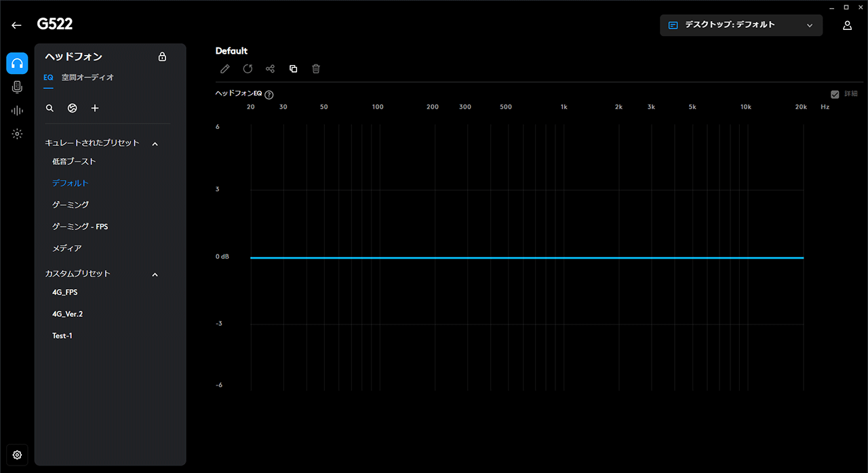This screenshot has width=868, height=473.
Task: Click the blue EQ curve line
Action: [526, 258]
